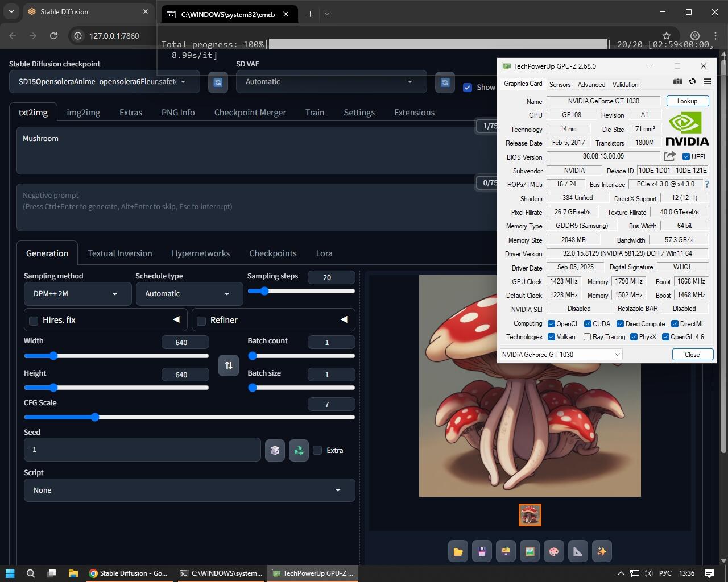Viewport: 728px width, 582px height.
Task: Enable the Hires. fix checkbox
Action: (x=34, y=321)
